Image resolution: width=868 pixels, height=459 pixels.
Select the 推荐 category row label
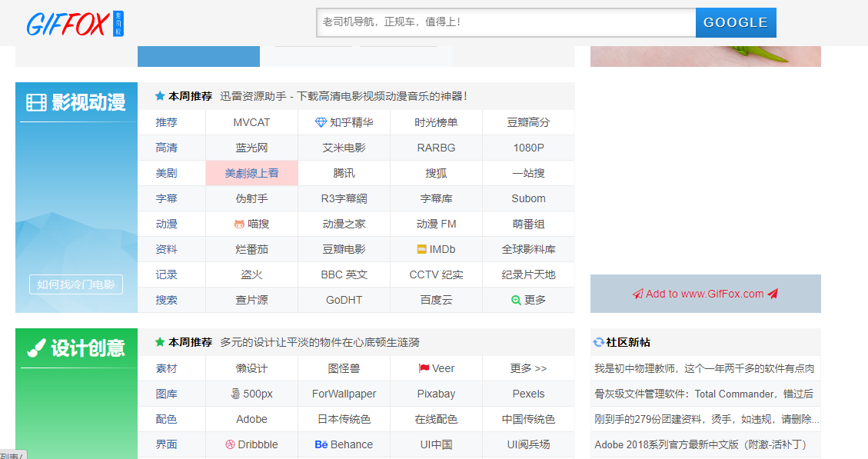tap(166, 122)
